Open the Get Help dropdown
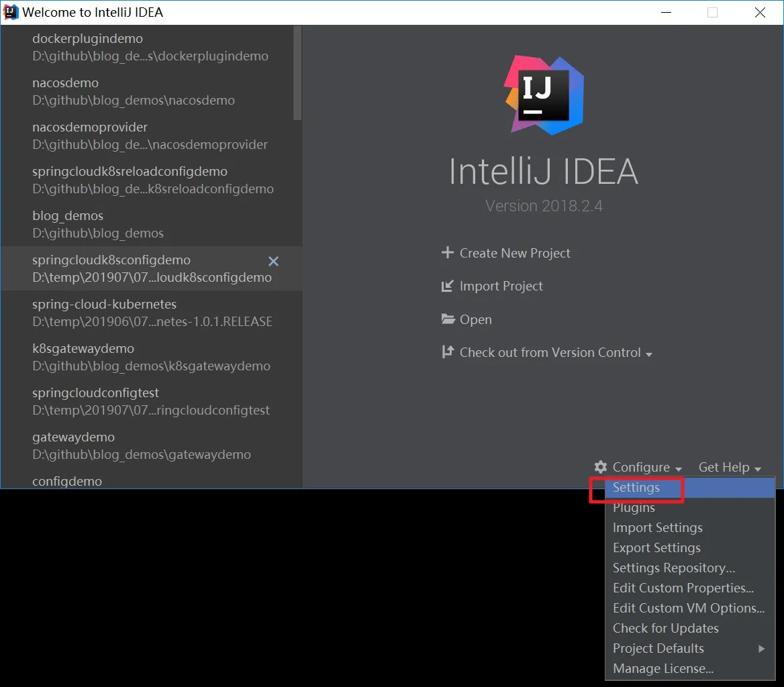The image size is (784, 687). click(x=730, y=467)
